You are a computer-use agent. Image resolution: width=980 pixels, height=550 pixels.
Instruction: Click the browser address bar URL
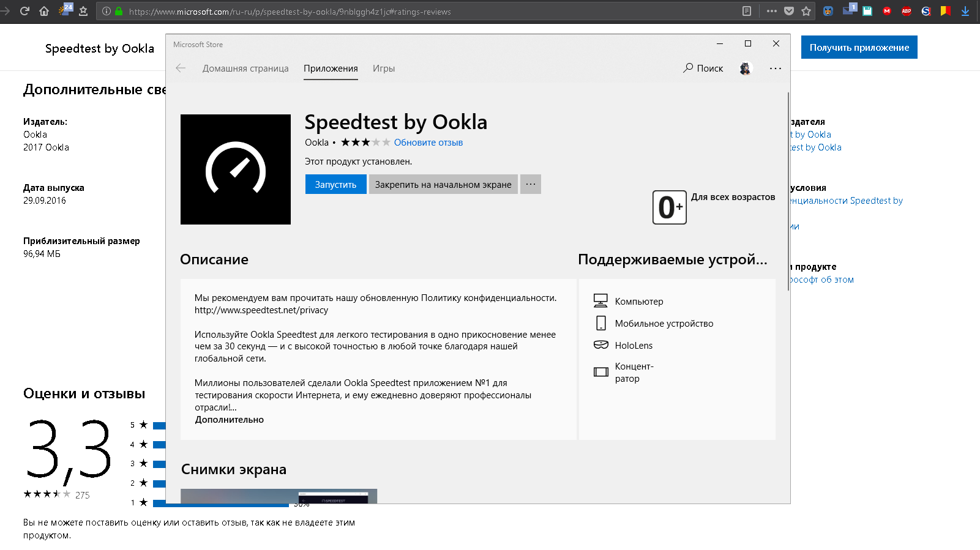pyautogui.click(x=290, y=12)
